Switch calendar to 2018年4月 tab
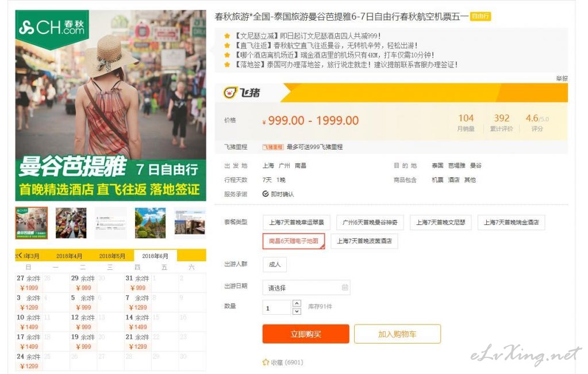 click(x=69, y=255)
